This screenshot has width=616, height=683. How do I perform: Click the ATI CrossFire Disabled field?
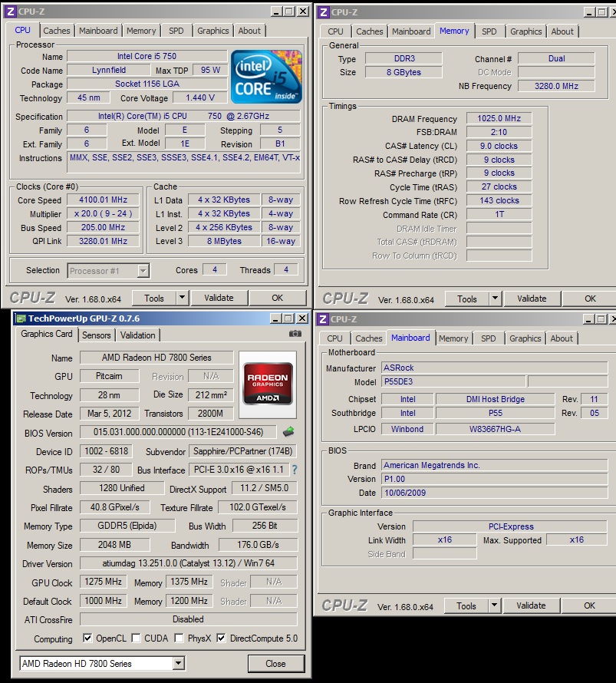pyautogui.click(x=189, y=619)
